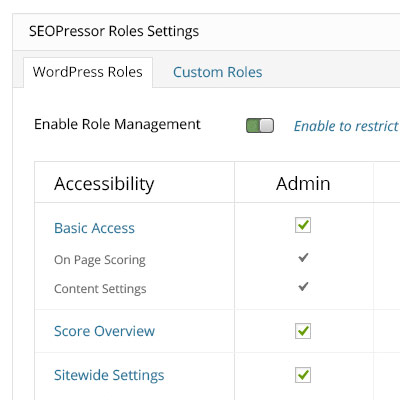
Task: Click the gray checkmark for On Page Scoring
Action: [303, 258]
